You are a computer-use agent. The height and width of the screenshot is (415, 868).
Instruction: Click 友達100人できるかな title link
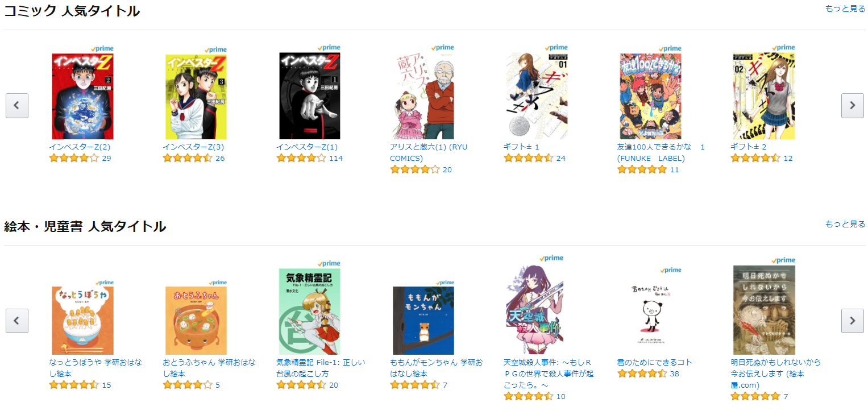point(661,152)
